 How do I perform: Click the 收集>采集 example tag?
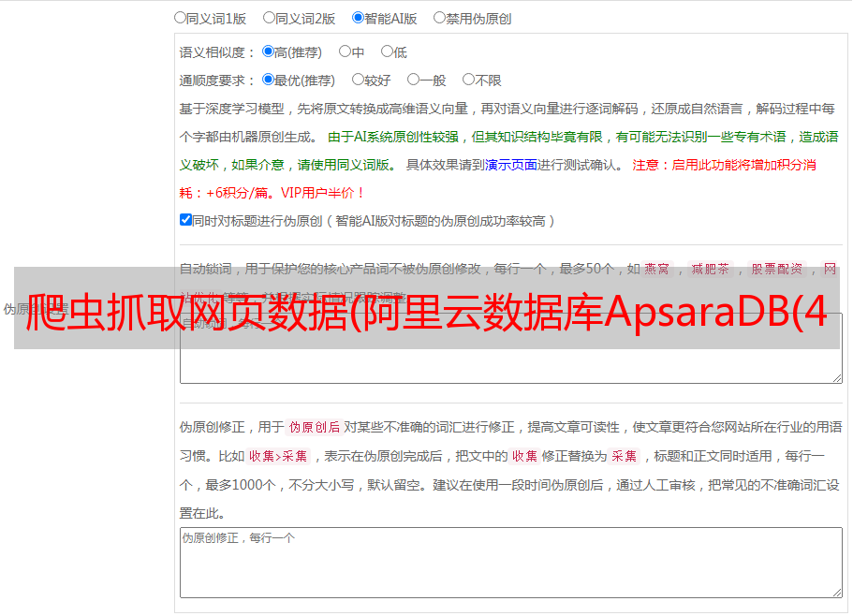click(278, 456)
